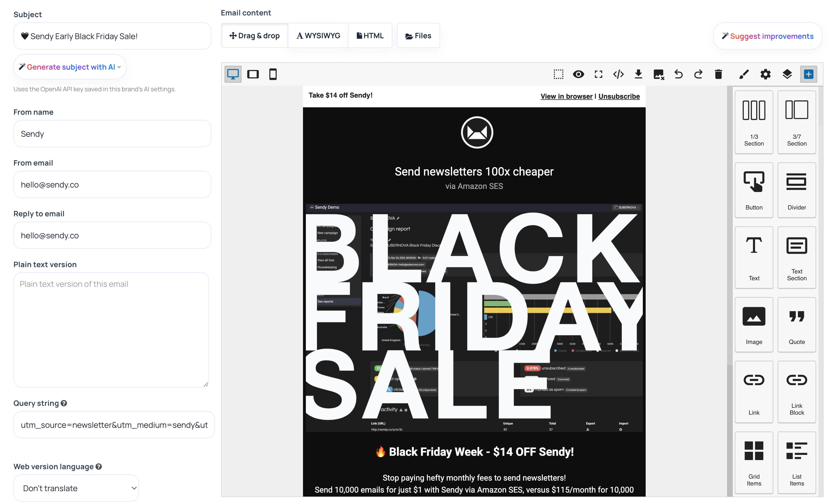
Task: Select the Sendy envelope logo image
Action: (x=477, y=132)
